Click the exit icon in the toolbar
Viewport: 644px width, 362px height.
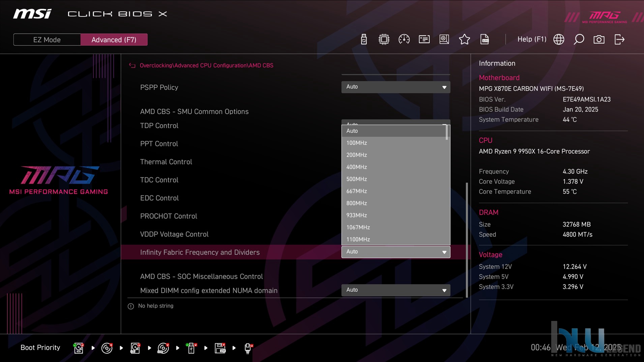[x=619, y=39]
